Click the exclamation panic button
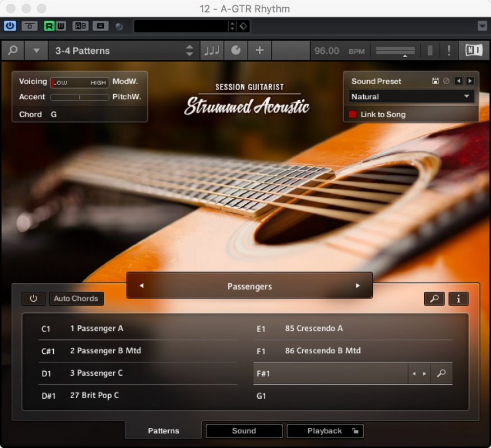This screenshot has height=448, width=491. pyautogui.click(x=449, y=50)
